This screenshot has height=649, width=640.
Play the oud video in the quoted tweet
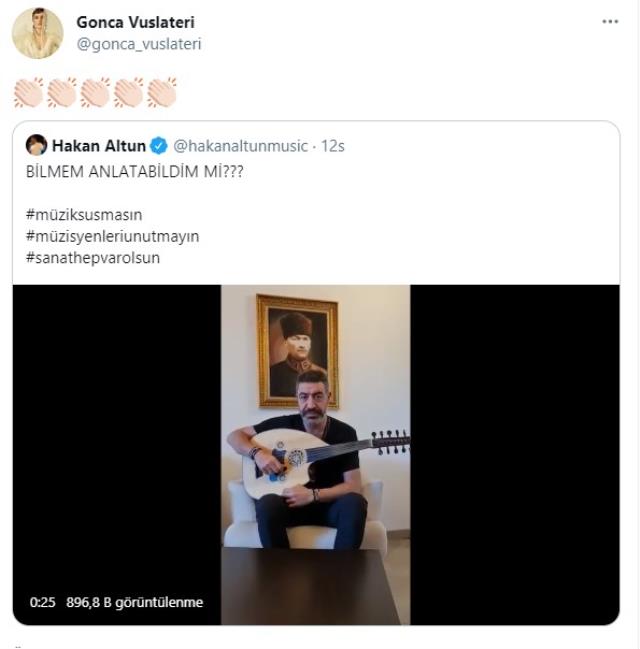(315, 450)
